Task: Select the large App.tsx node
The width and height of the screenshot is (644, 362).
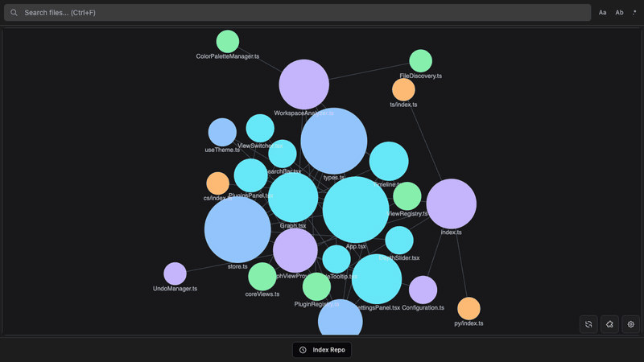Action: pyautogui.click(x=356, y=210)
